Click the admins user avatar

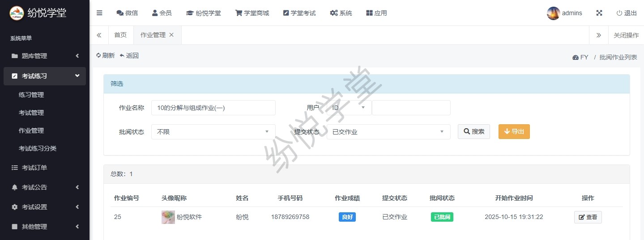click(553, 13)
